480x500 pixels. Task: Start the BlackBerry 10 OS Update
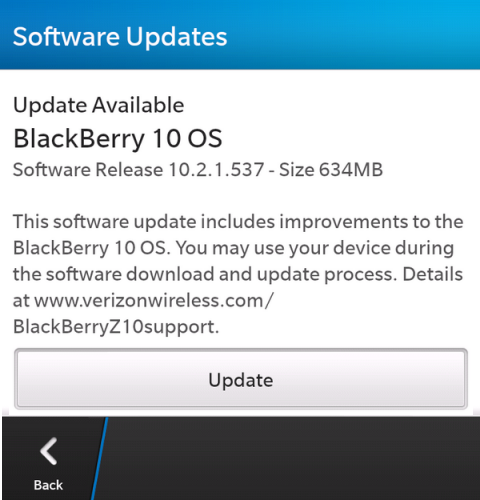pos(241,379)
